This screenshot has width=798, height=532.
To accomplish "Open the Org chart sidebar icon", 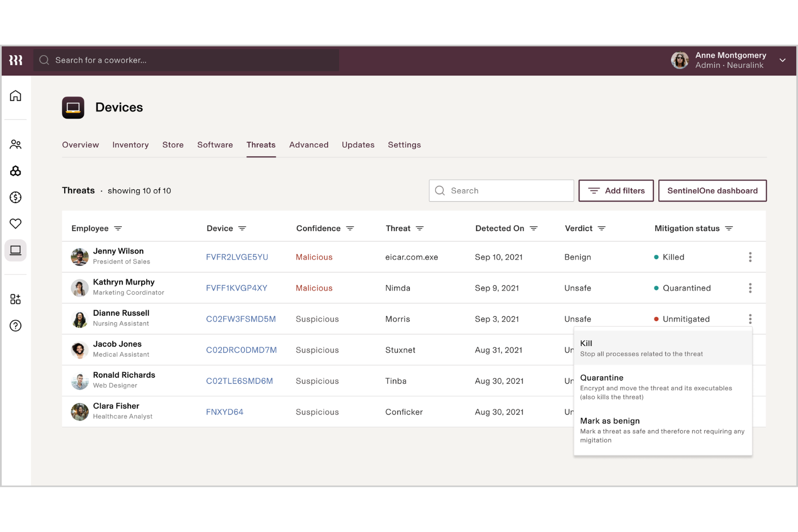I will [16, 171].
